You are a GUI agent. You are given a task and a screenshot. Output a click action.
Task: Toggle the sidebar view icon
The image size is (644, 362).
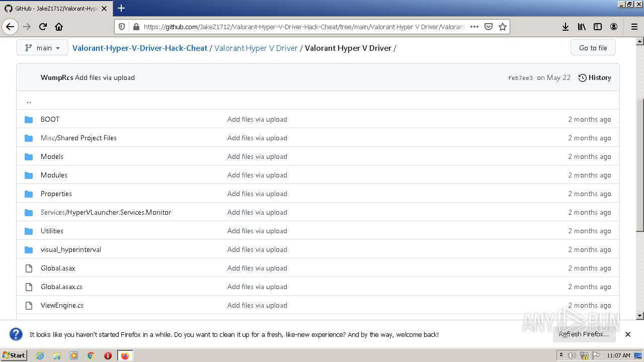click(x=598, y=27)
